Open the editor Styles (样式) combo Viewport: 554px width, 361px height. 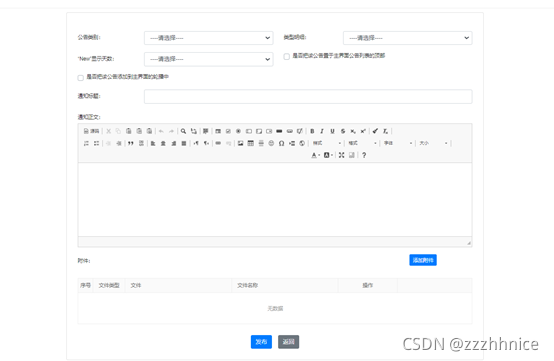coord(327,143)
